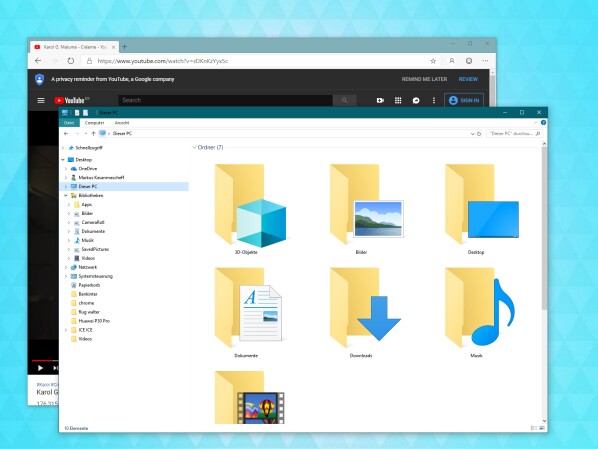
Task: Open recent locations dropdown arrow
Action: coord(86,134)
